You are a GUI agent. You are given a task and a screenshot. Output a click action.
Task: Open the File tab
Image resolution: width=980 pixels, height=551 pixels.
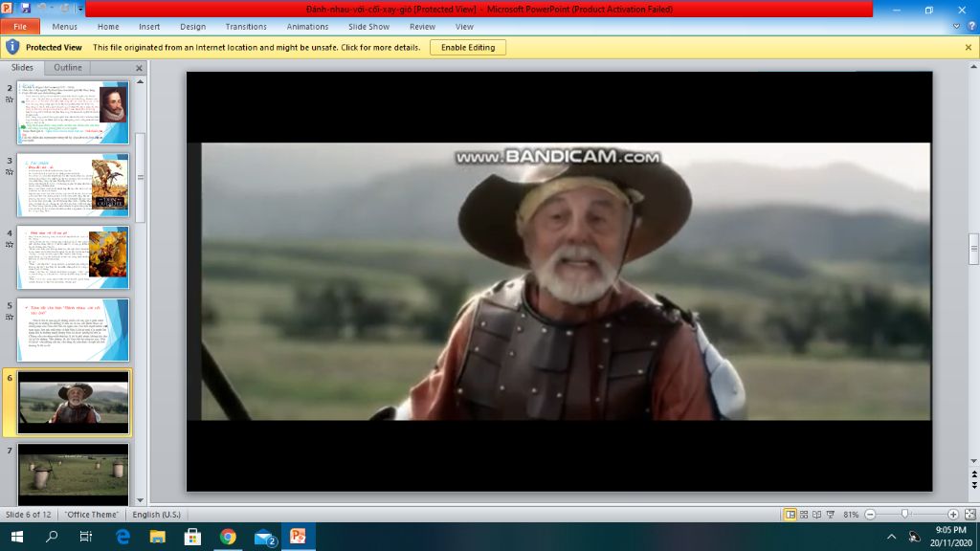coord(20,26)
